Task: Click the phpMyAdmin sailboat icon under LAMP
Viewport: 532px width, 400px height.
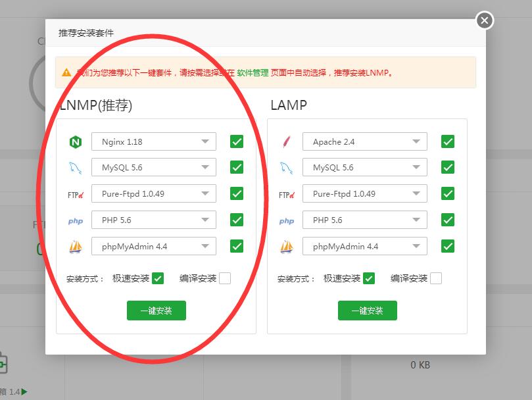Action: coord(286,247)
